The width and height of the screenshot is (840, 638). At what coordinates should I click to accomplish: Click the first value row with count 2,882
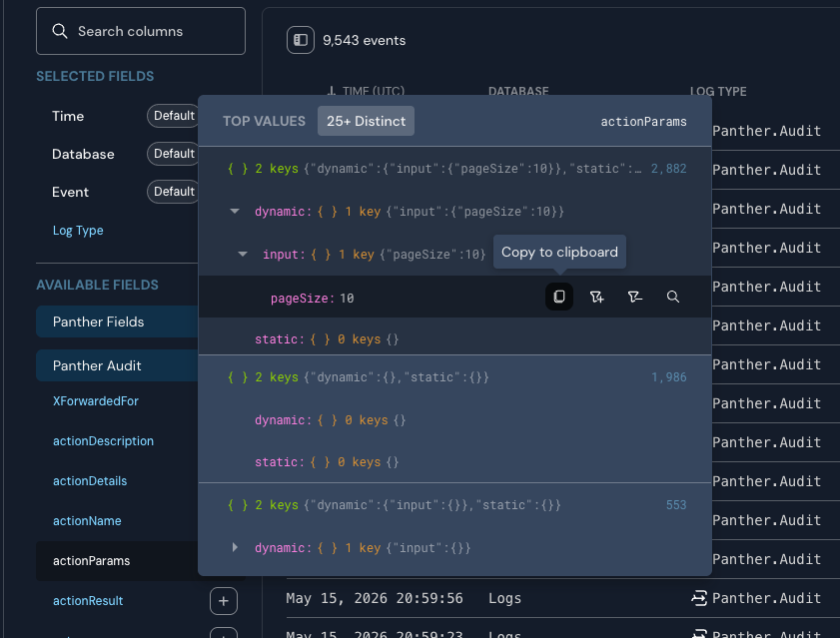[454, 169]
